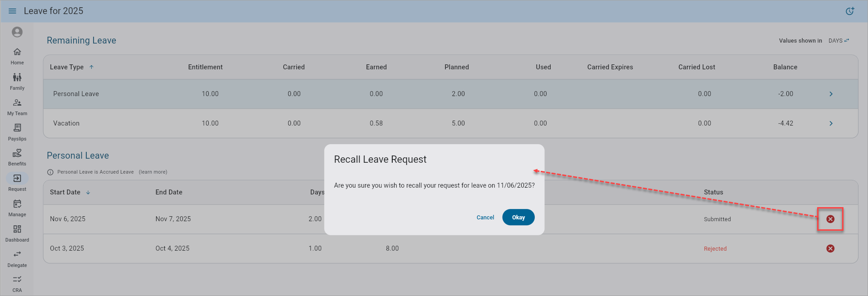Open the hamburger navigation menu
The width and height of the screenshot is (868, 296).
click(12, 11)
